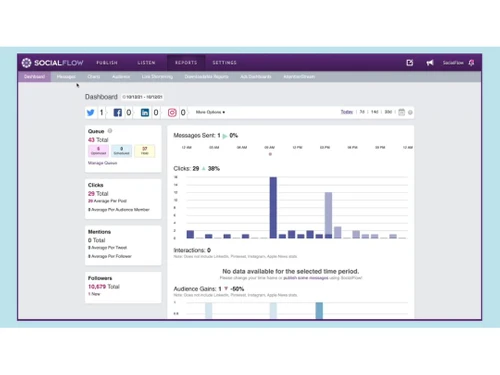Click the SocialFlow logo icon
Image resolution: width=500 pixels, height=375 pixels.
[26, 63]
